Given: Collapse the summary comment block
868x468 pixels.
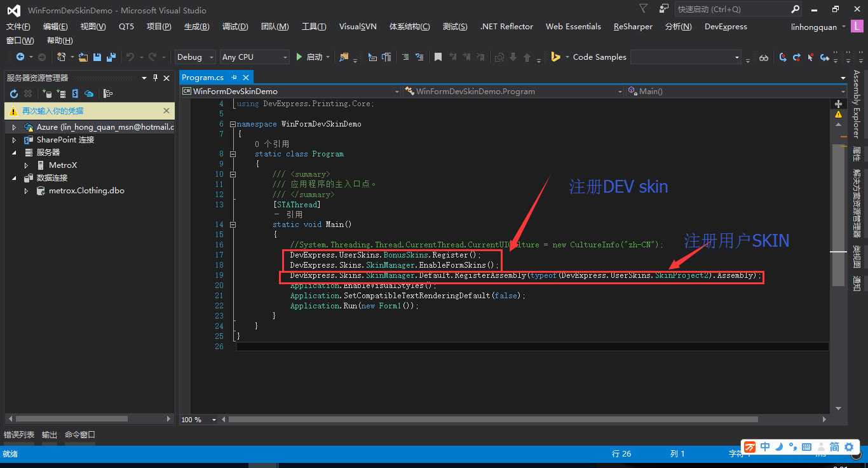Looking at the screenshot, I should coord(233,174).
